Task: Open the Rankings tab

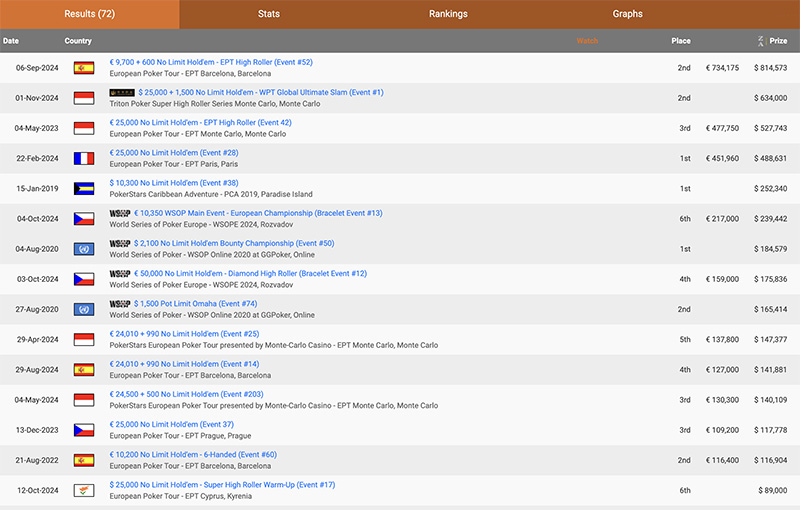Action: (448, 14)
